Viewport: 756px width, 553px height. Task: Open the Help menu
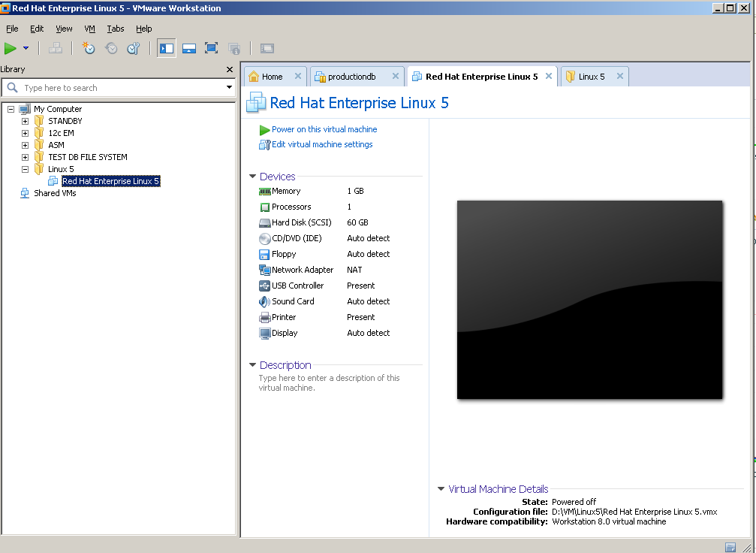[x=143, y=29]
